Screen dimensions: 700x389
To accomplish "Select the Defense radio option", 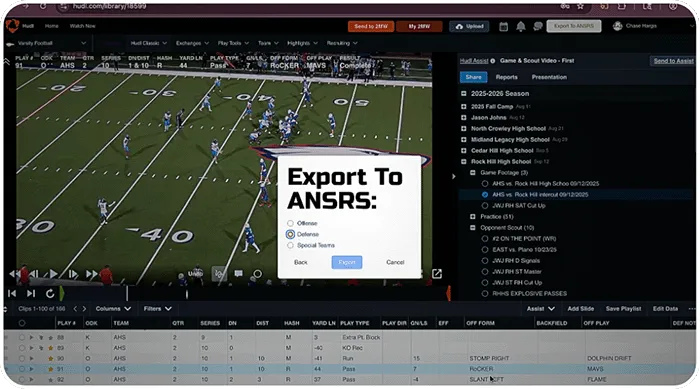I will [x=290, y=234].
